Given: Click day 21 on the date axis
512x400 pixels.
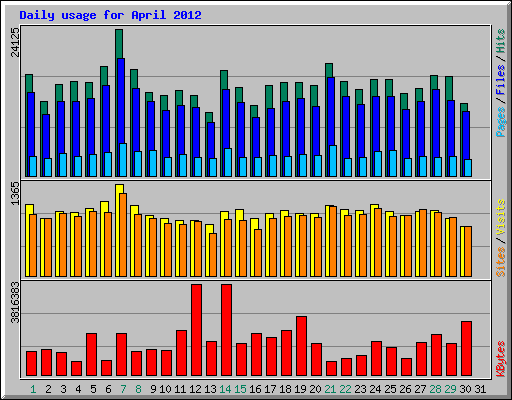Looking at the screenshot, I should tap(330, 389).
